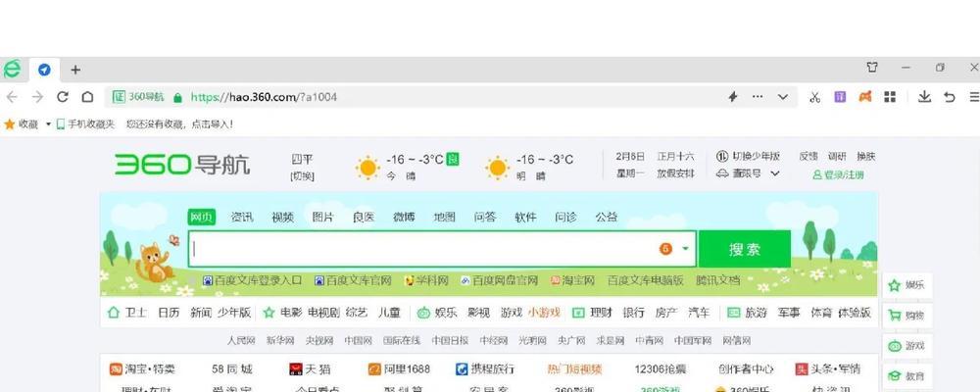Click the lightning speed mode icon

[733, 97]
